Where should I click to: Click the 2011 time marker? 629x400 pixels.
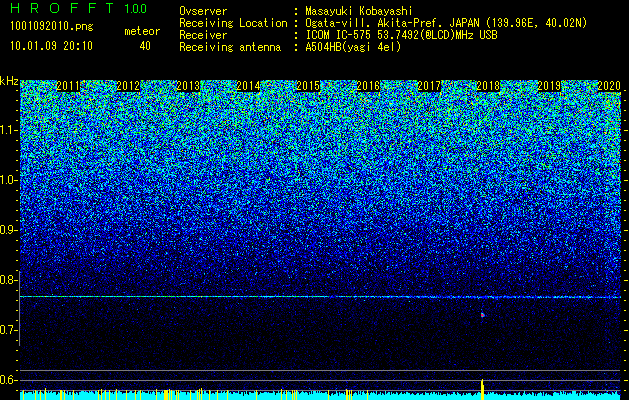pyautogui.click(x=68, y=86)
